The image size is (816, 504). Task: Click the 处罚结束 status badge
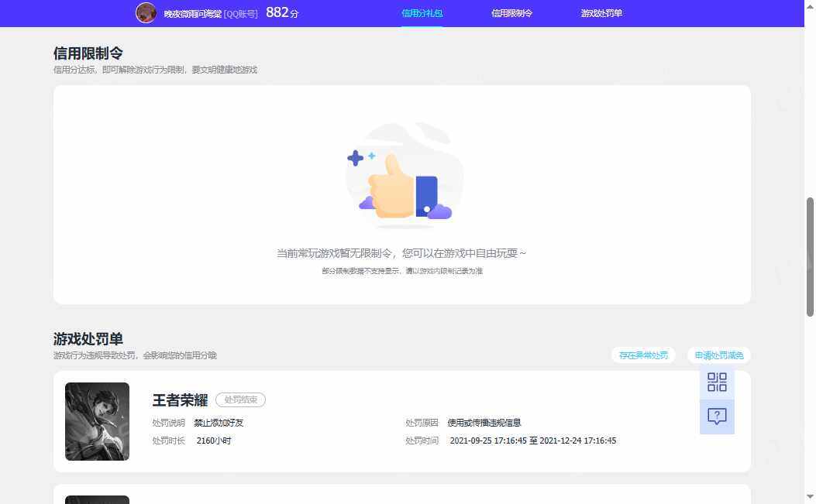click(240, 399)
